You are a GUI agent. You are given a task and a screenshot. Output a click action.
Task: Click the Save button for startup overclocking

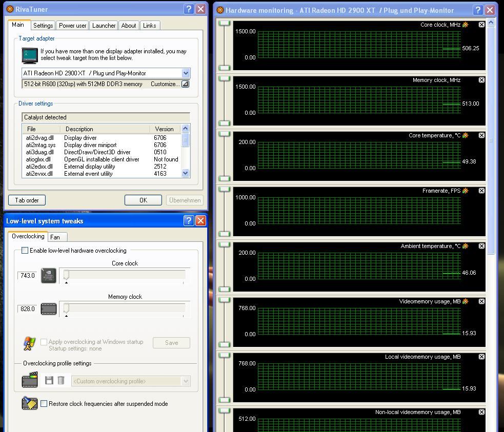[171, 343]
